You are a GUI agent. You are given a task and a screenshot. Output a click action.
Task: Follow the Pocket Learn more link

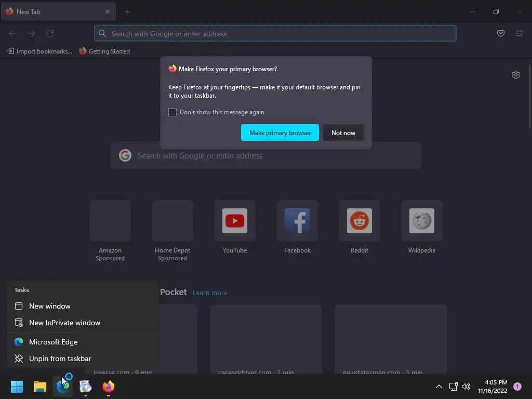tap(210, 293)
